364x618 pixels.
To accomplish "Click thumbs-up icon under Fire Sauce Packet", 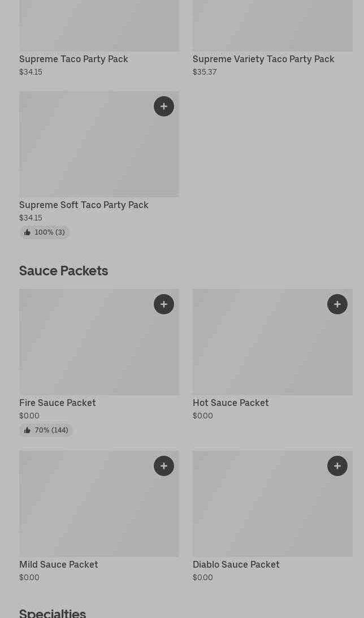I will (x=27, y=430).
